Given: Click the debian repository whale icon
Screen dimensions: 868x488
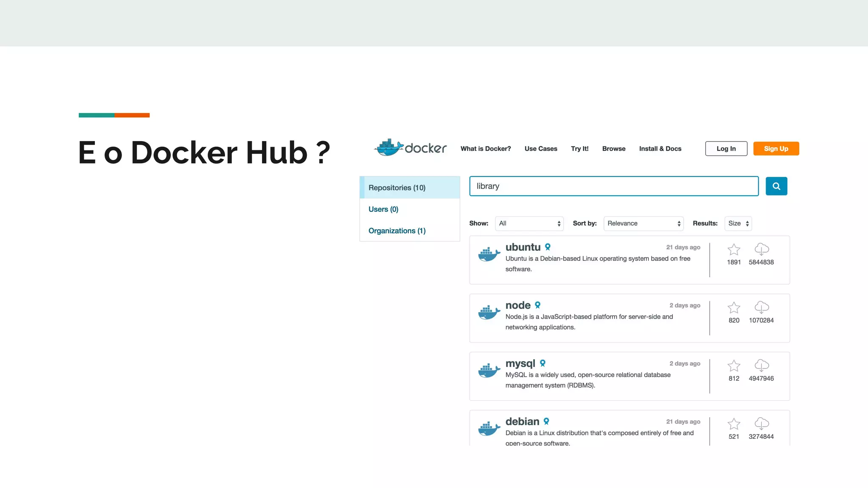Looking at the screenshot, I should pyautogui.click(x=489, y=428).
